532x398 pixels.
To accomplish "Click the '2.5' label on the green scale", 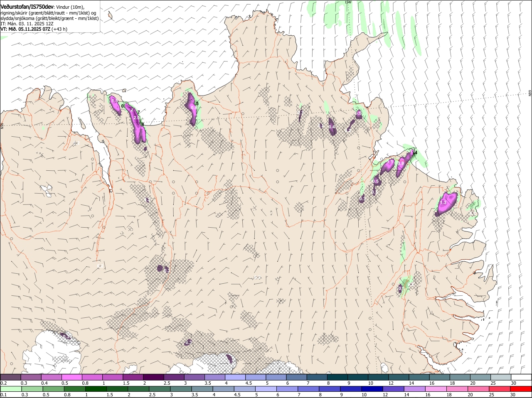I will point(152,395).
